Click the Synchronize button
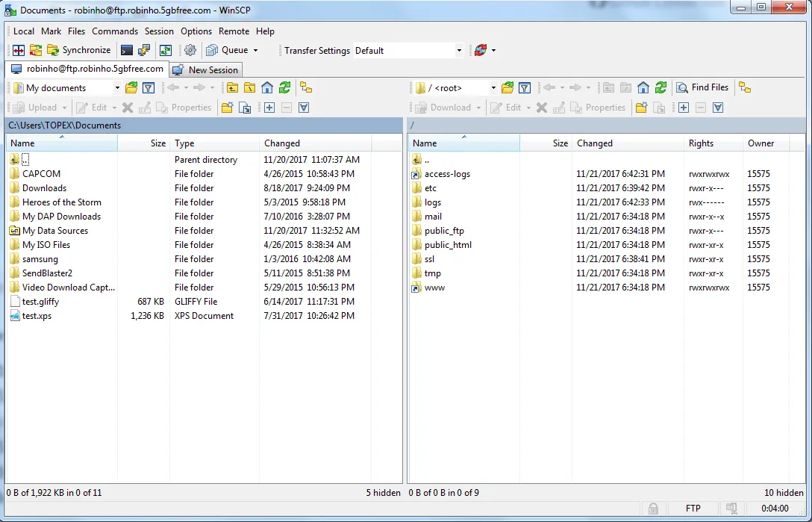This screenshot has height=522, width=812. pos(78,50)
